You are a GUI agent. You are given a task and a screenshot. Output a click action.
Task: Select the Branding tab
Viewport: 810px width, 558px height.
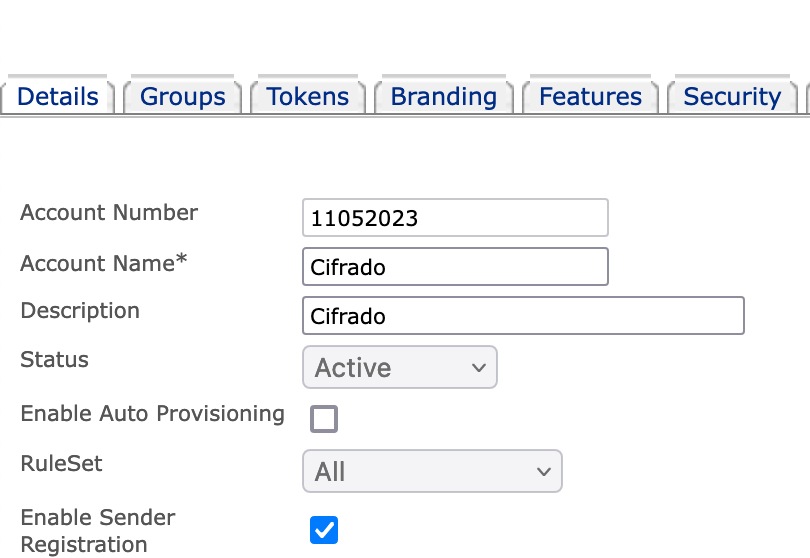(x=443, y=97)
